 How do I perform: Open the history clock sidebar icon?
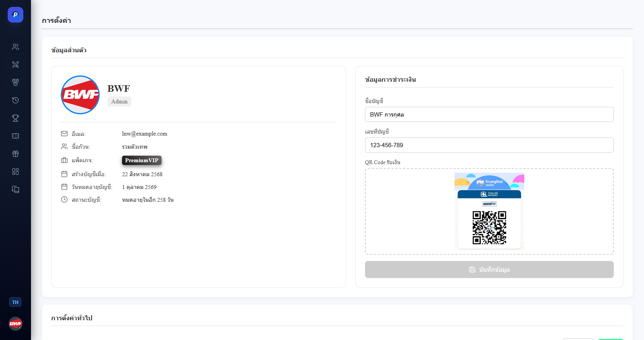(x=15, y=100)
